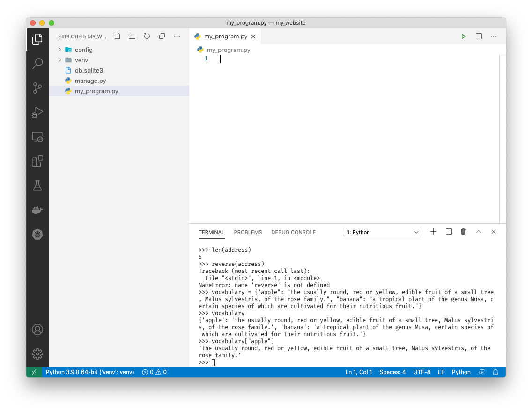Open the Source Control view
The width and height of the screenshot is (532, 412).
pyautogui.click(x=37, y=88)
